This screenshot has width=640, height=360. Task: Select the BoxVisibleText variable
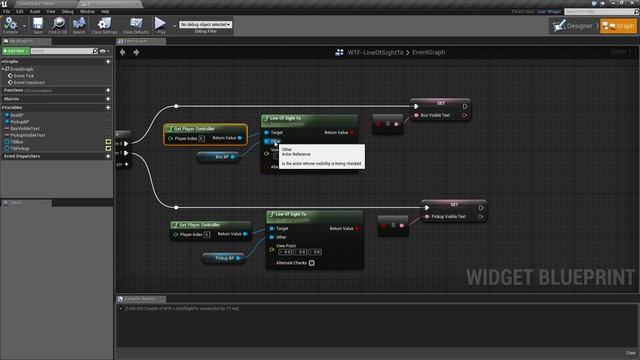[x=24, y=129]
